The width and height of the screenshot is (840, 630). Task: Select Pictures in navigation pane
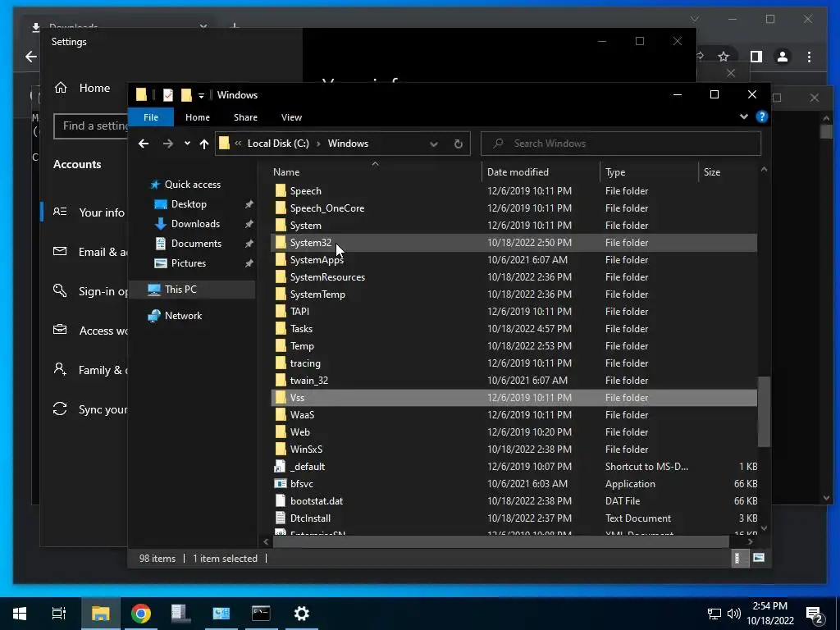[188, 263]
